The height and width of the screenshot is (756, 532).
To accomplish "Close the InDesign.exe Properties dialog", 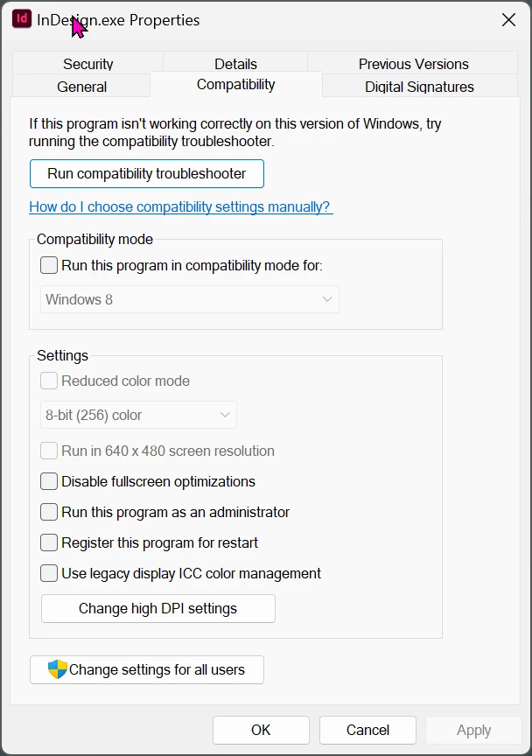I will point(509,20).
